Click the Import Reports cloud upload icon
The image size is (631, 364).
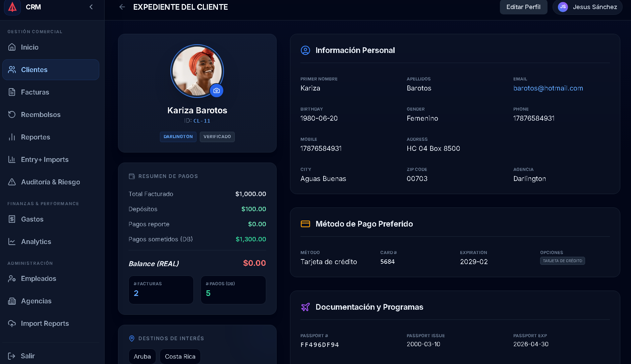pyautogui.click(x=12, y=323)
